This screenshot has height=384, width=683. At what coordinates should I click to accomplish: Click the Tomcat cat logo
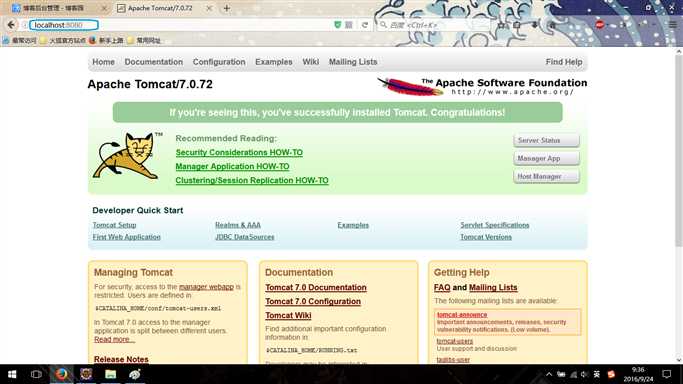pyautogui.click(x=126, y=156)
